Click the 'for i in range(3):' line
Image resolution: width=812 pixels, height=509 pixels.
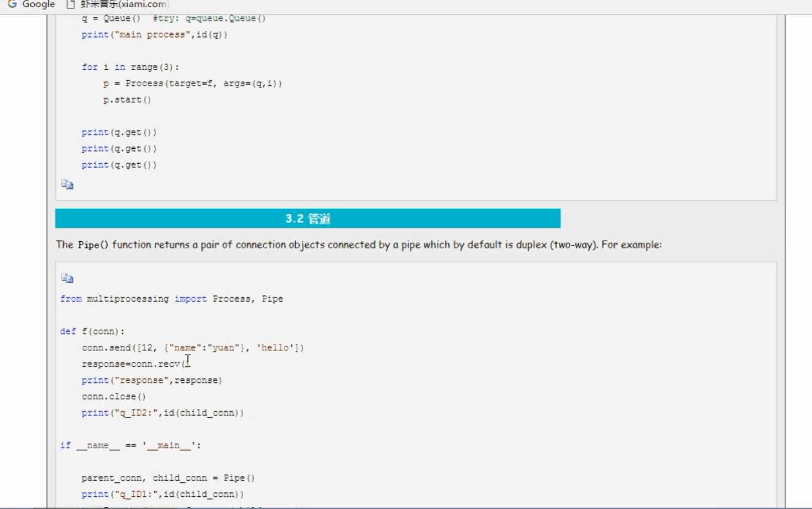click(130, 67)
